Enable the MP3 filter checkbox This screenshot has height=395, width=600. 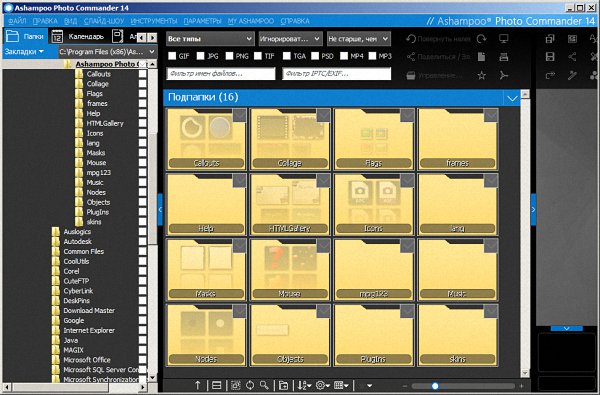(372, 56)
